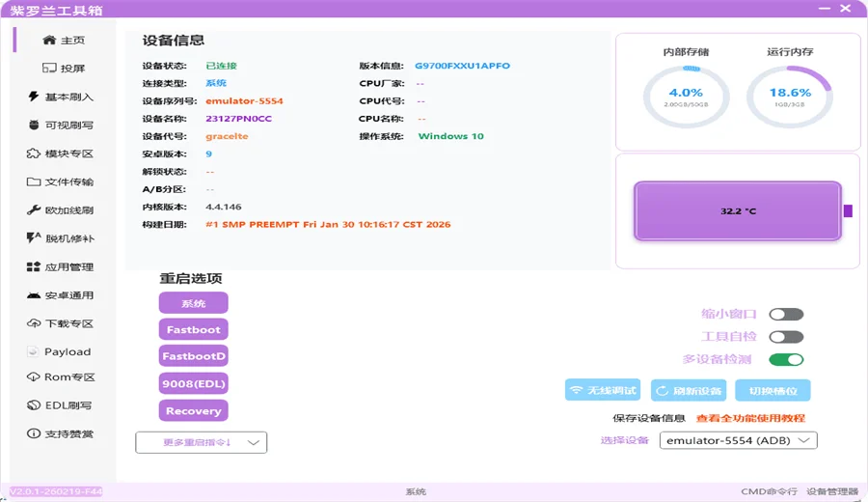Screen dimensions: 868x502
Task: Expand the 更多重启指令 dropdown
Action: tap(201, 442)
